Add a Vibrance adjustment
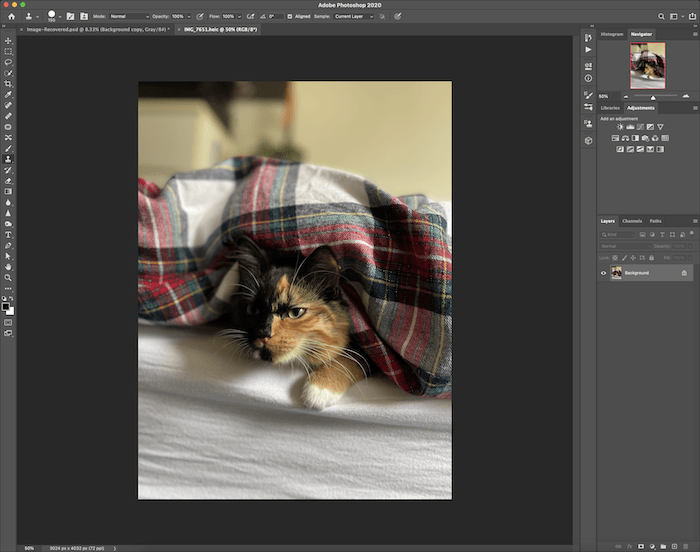The image size is (700, 552). (x=660, y=127)
